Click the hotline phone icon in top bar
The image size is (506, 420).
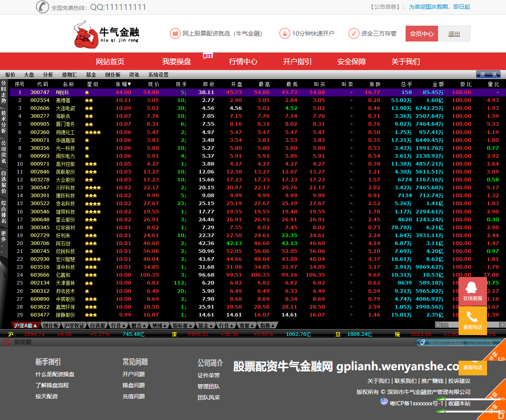(42, 7)
